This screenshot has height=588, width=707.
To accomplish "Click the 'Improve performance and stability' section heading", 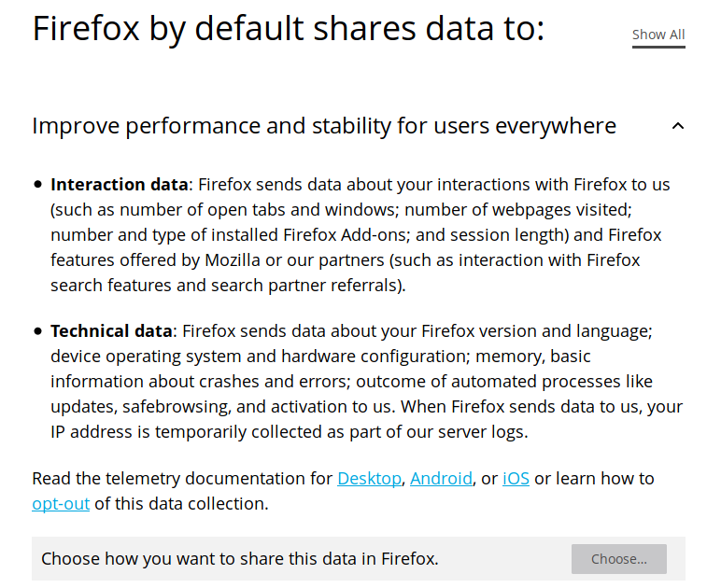I will pos(323,126).
